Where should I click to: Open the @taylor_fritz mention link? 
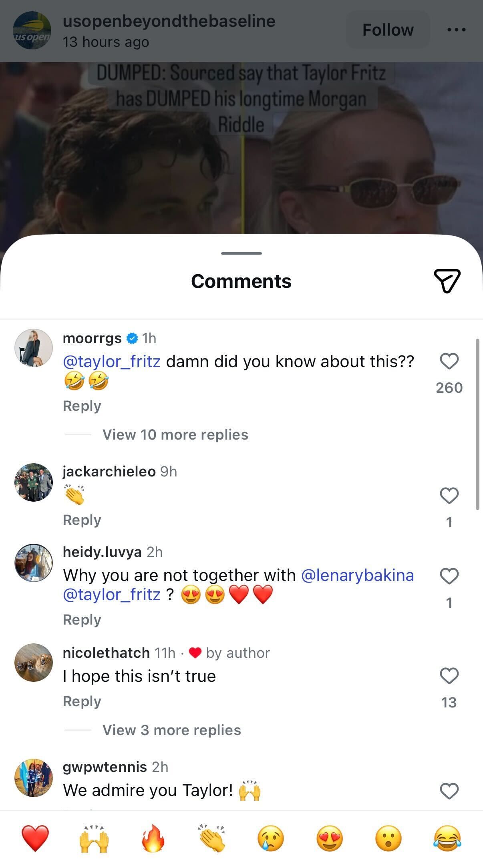111,361
